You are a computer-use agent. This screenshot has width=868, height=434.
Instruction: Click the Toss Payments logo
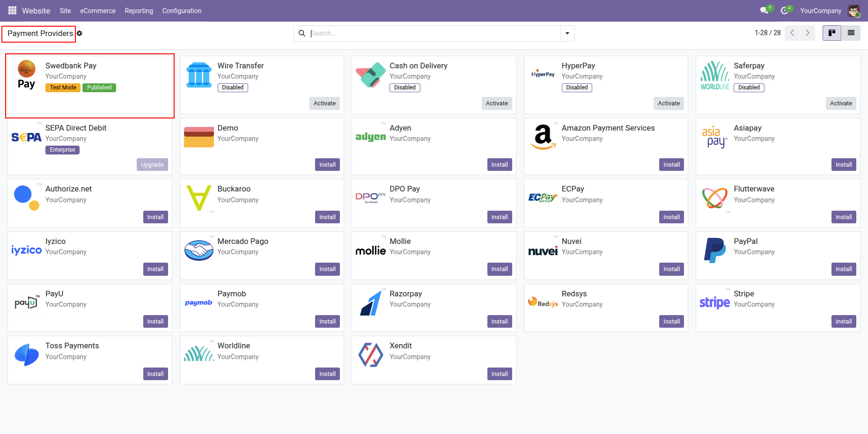point(27,355)
